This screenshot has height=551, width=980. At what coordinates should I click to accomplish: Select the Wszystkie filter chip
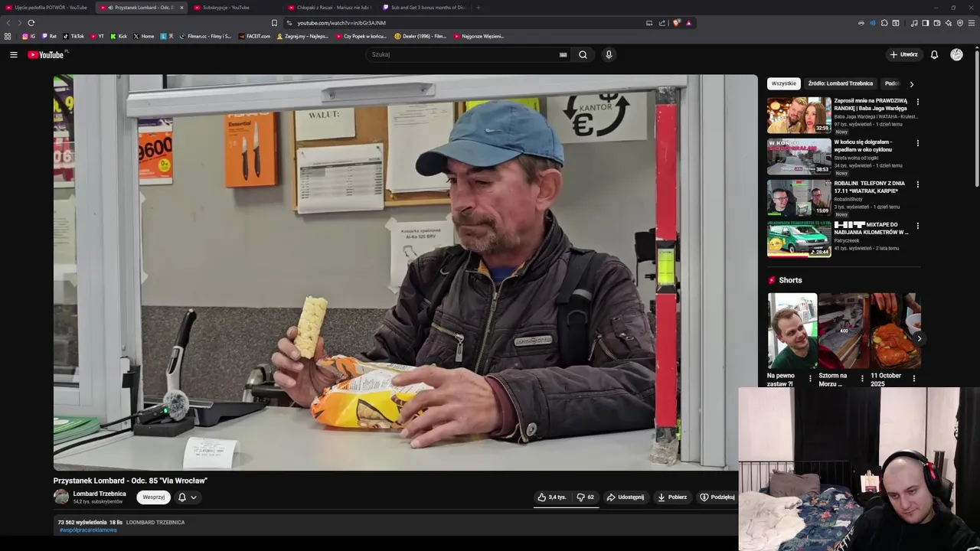point(784,83)
